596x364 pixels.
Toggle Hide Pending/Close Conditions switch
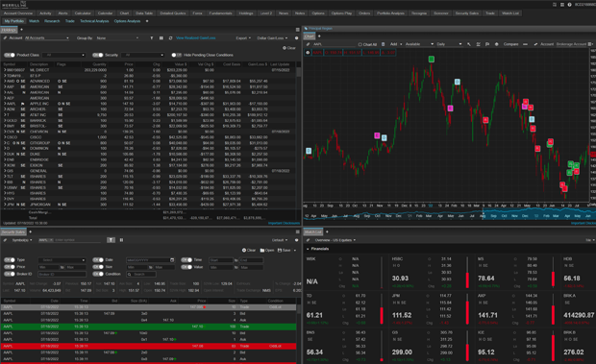pyautogui.click(x=176, y=55)
